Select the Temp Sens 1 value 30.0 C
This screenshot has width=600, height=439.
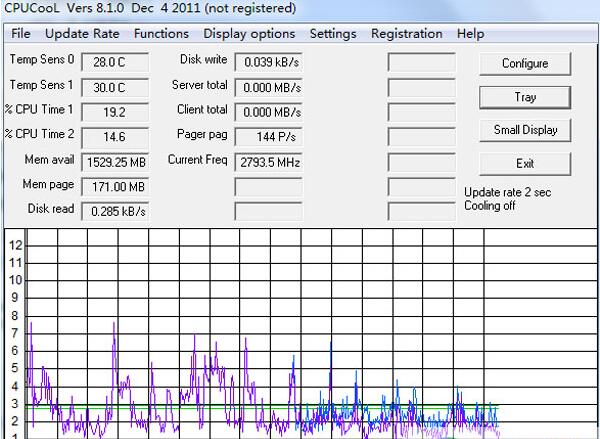115,88
